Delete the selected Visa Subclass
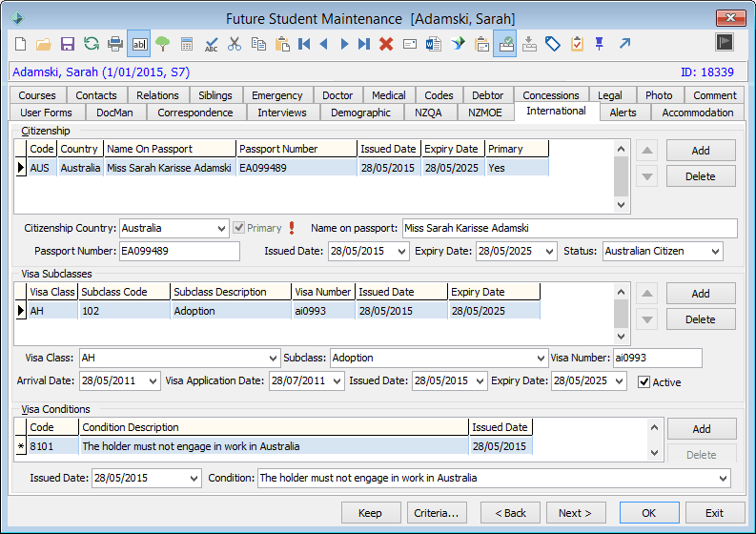 (x=701, y=319)
